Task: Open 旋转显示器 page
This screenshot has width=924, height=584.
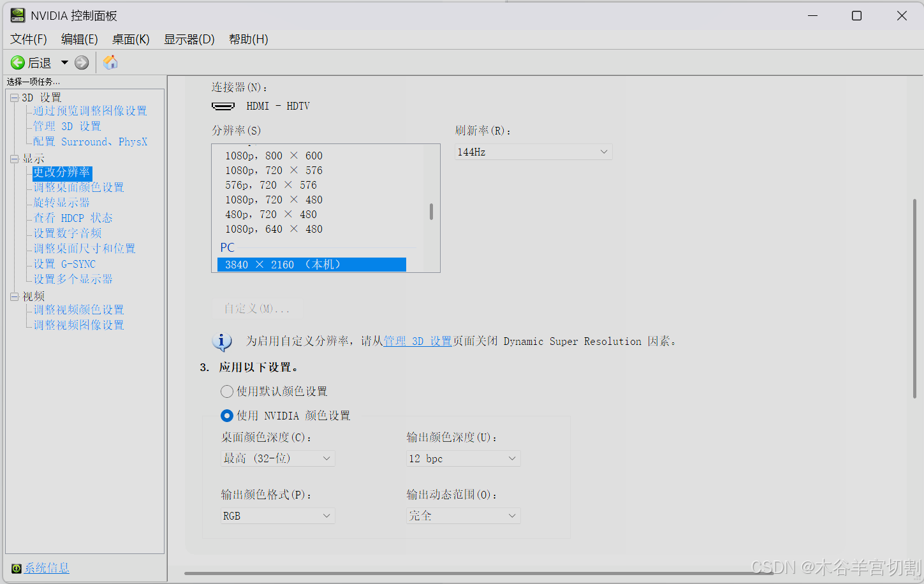Action: 61,203
